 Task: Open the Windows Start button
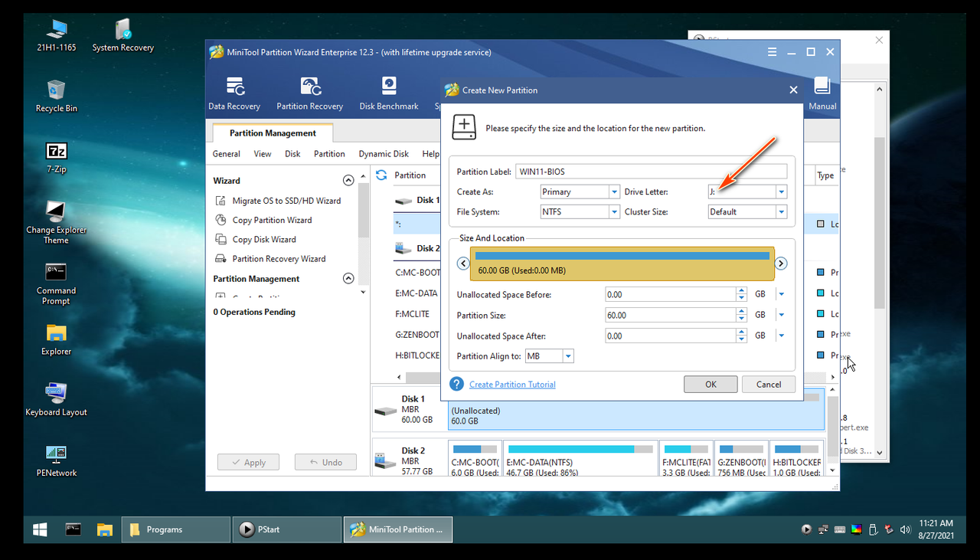40,529
